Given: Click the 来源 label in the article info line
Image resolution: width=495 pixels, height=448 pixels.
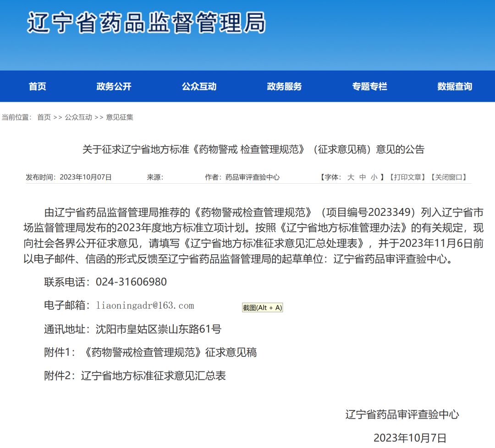Looking at the screenshot, I should point(155,177).
